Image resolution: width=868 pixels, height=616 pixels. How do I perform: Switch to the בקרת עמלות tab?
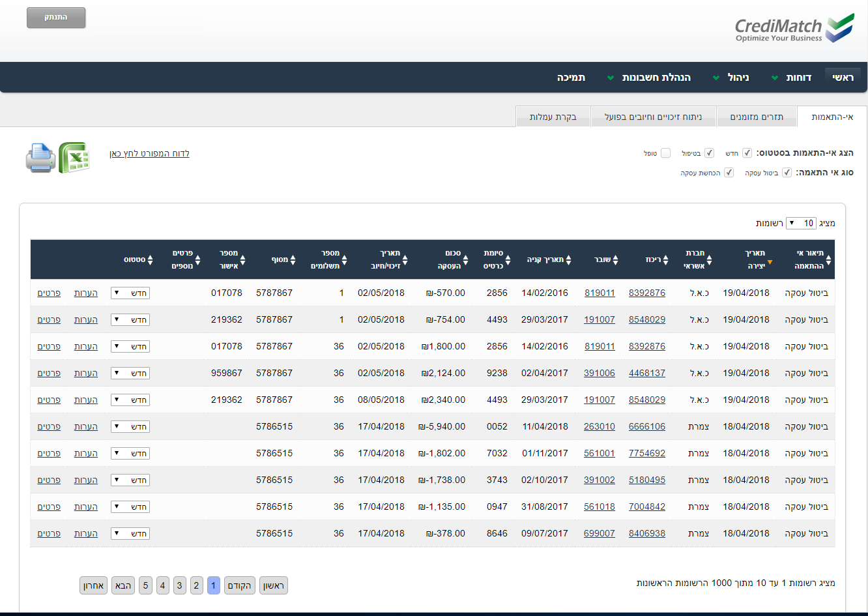click(x=553, y=117)
